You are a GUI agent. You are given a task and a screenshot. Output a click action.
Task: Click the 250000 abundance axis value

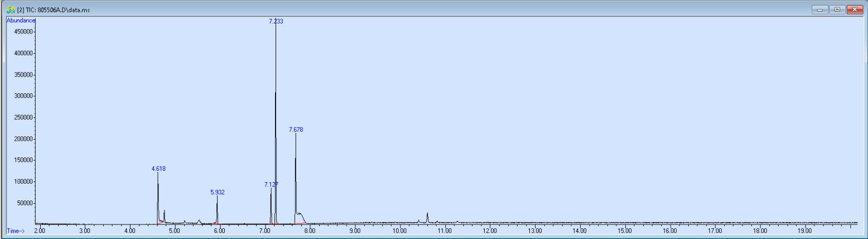point(24,117)
